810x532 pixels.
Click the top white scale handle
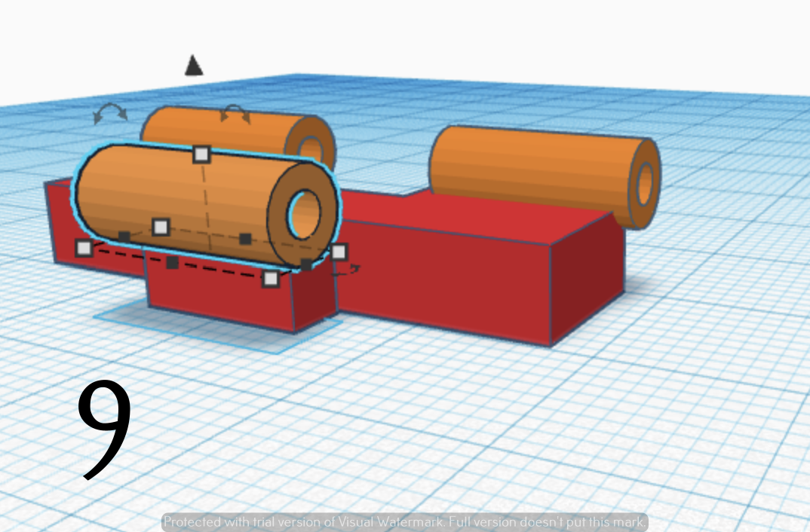pos(201,156)
